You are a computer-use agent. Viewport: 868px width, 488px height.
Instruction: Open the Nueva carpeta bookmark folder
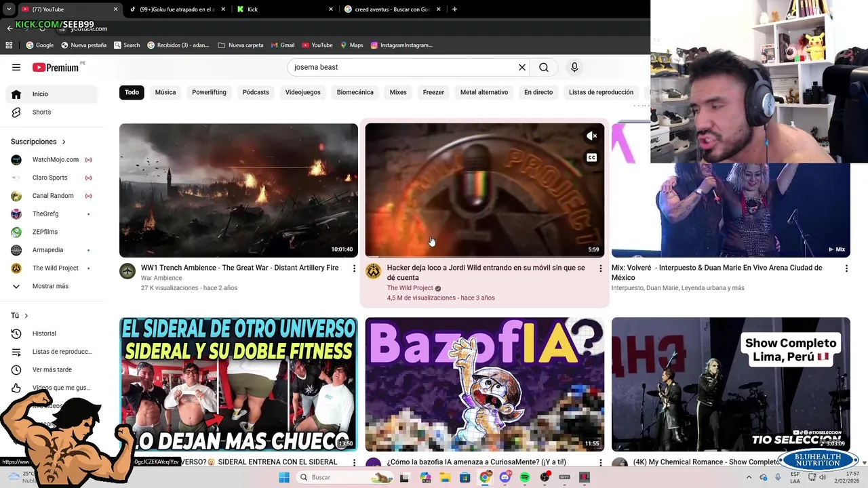(x=241, y=45)
